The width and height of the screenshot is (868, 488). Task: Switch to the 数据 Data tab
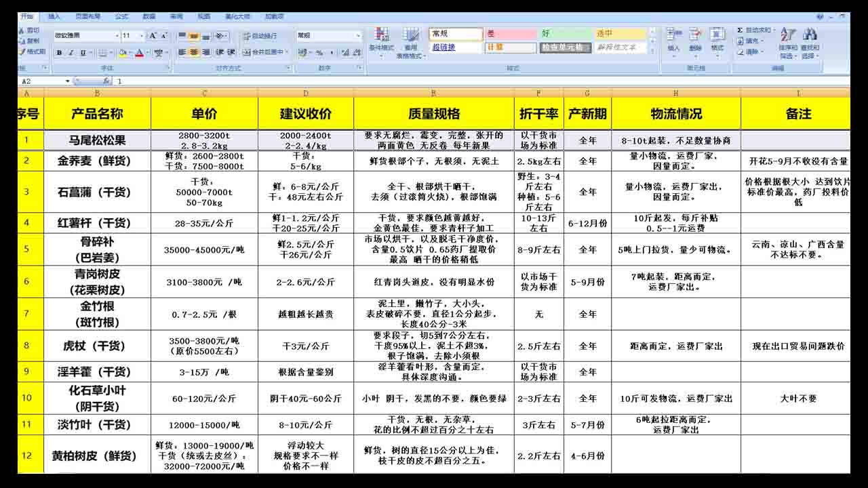(149, 16)
